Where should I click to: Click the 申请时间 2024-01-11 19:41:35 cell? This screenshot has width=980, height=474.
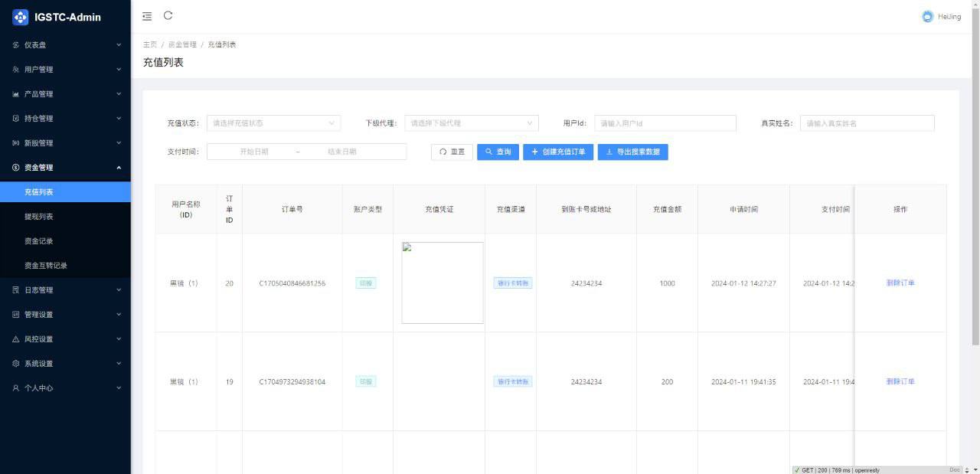click(x=743, y=381)
